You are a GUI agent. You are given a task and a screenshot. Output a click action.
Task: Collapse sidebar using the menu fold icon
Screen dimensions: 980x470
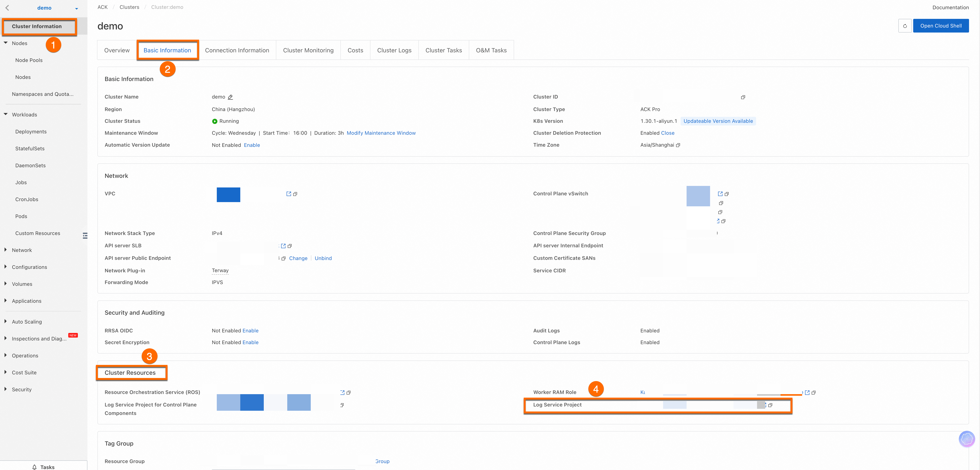pos(85,236)
